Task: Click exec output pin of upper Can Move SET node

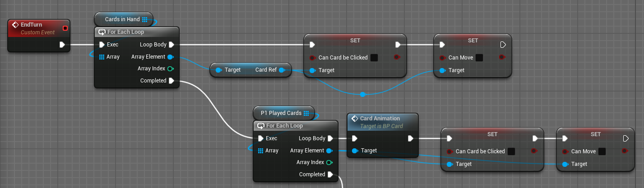Action: point(503,45)
